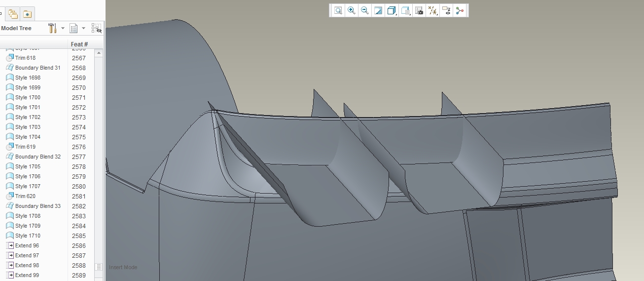Click the Boundary Blend 32 feature icon
The width and height of the screenshot is (644, 281).
point(10,157)
